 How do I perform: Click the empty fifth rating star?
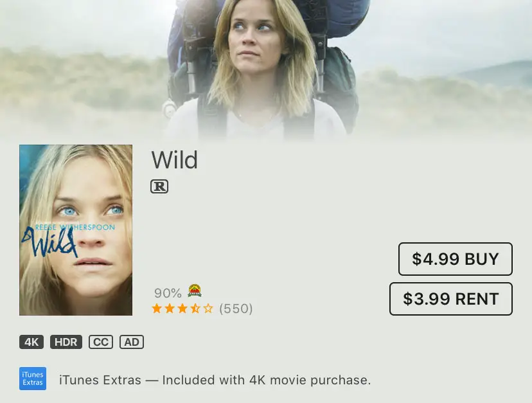(x=208, y=309)
